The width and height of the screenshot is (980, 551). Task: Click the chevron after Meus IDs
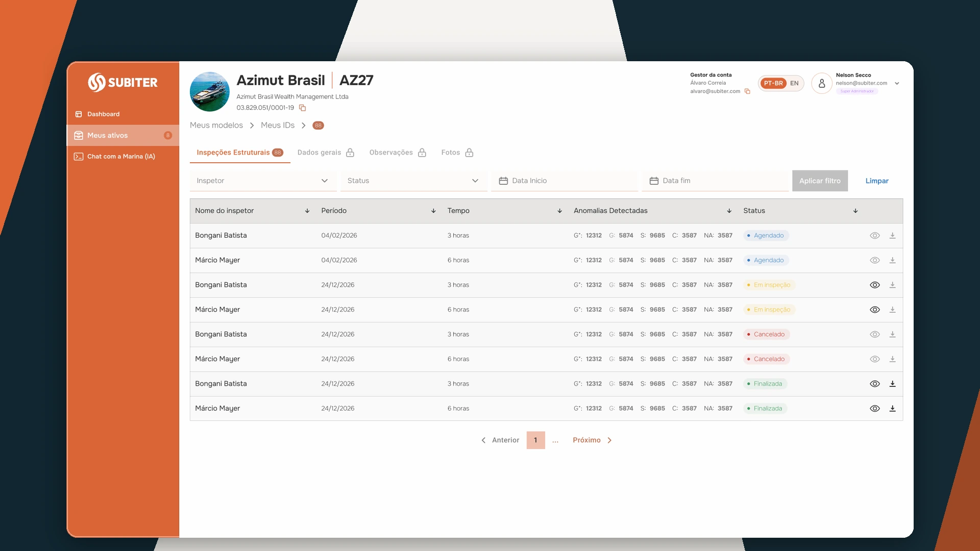[x=304, y=126]
